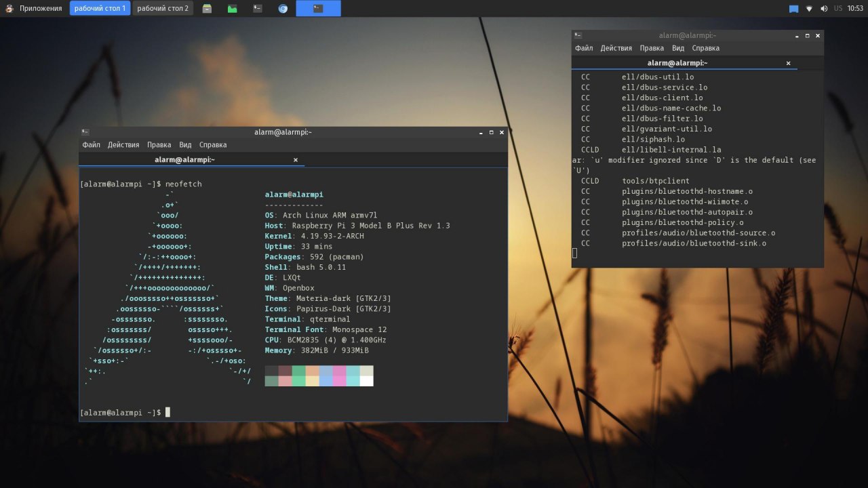Viewport: 868px width, 488px height.
Task: Maximize the neofetch terminal window
Action: (x=491, y=132)
